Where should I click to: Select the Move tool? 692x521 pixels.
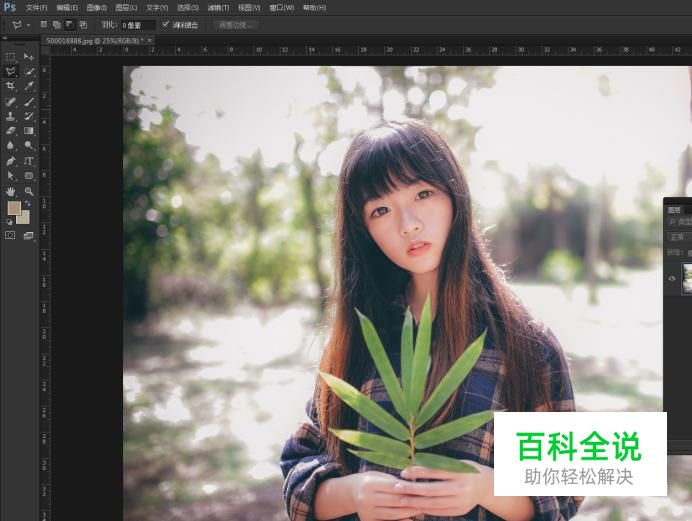click(x=29, y=57)
